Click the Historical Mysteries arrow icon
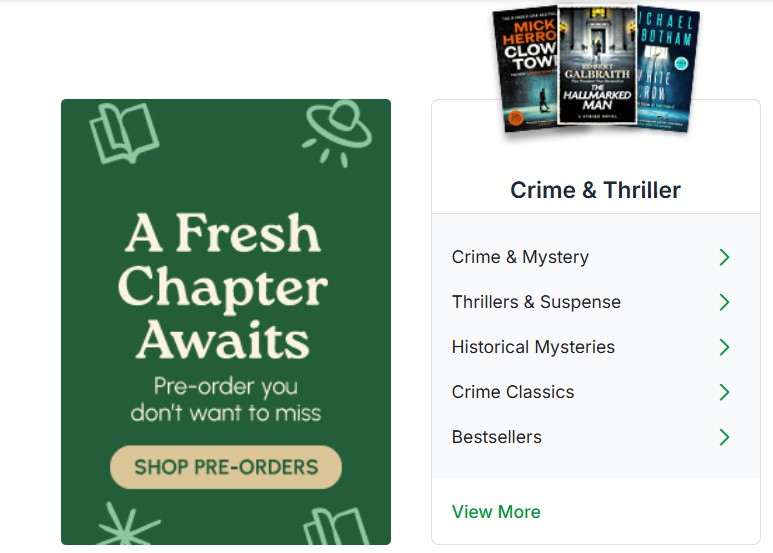This screenshot has height=553, width=773. click(724, 347)
